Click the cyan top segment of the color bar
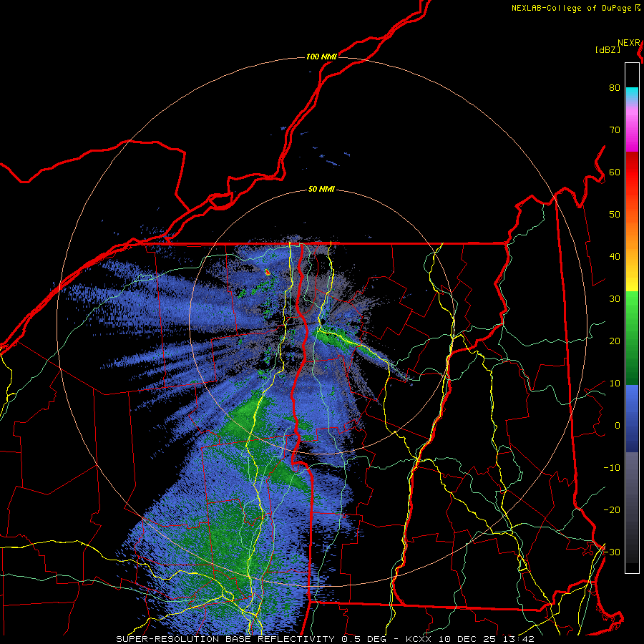The image size is (644, 644). pyautogui.click(x=632, y=94)
